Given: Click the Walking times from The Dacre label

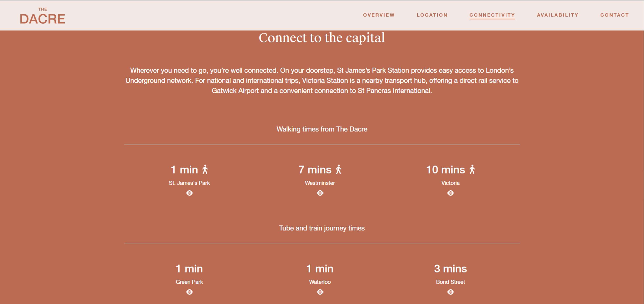Looking at the screenshot, I should [x=322, y=129].
